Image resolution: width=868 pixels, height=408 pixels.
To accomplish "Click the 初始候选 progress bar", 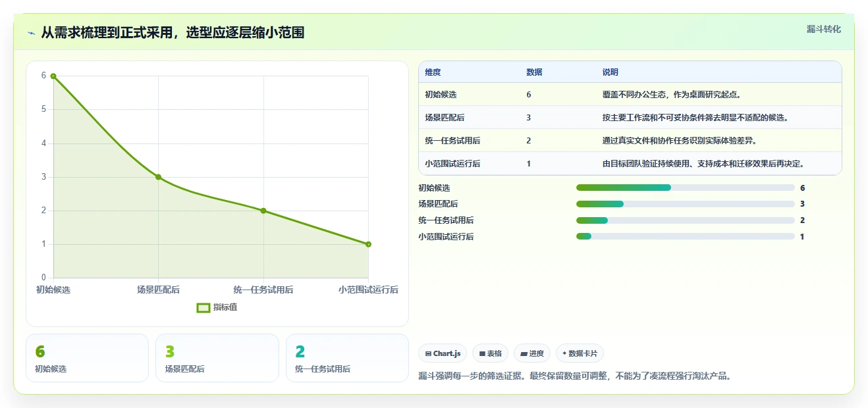I will click(685, 188).
